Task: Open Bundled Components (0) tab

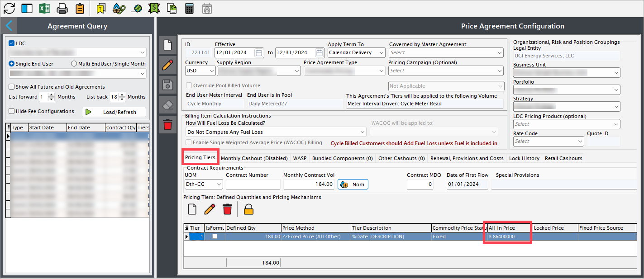Action: point(343,158)
